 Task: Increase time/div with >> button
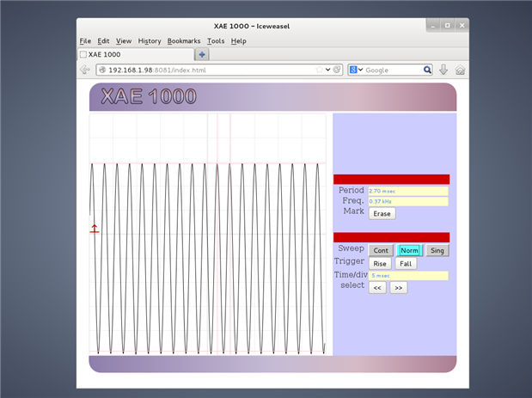coord(398,288)
